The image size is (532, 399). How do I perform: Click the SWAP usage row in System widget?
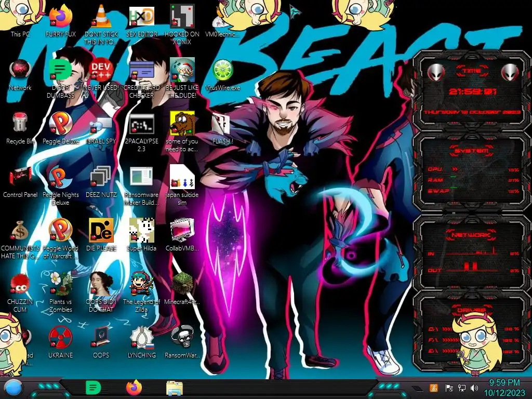pyautogui.click(x=473, y=191)
